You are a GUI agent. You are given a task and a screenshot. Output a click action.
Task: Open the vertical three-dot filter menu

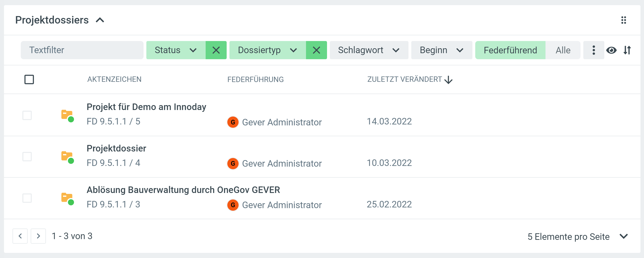coord(594,50)
